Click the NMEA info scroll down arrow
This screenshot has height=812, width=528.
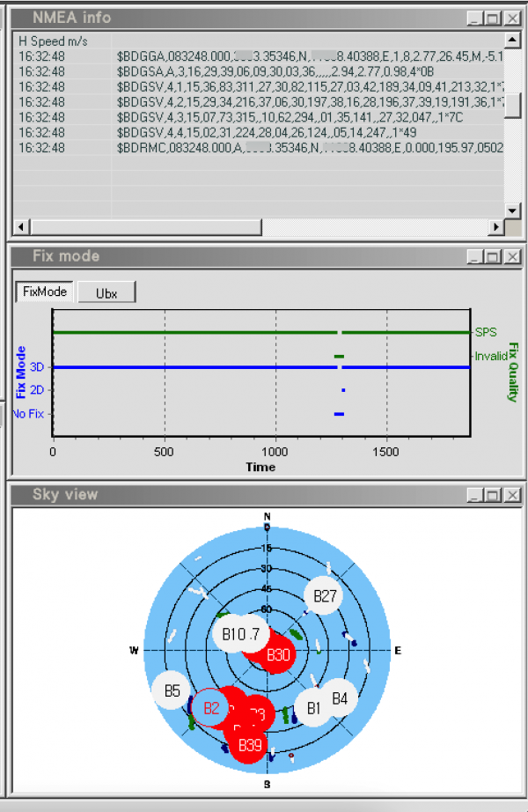[x=512, y=210]
